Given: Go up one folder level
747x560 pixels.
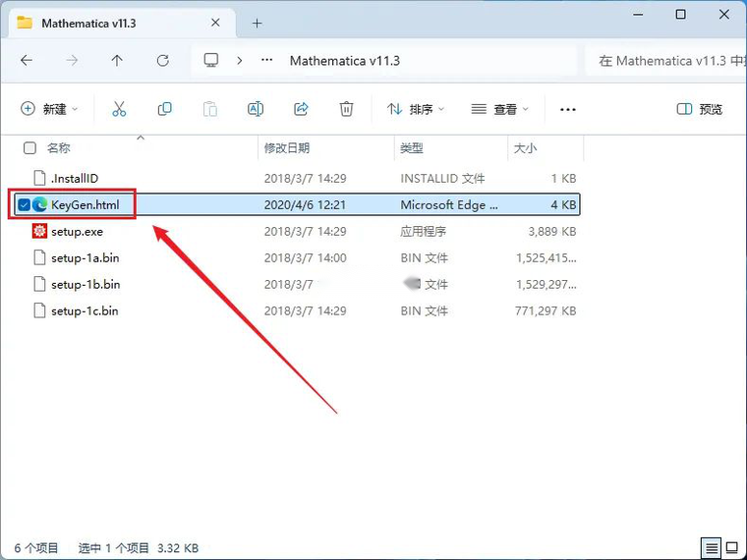Looking at the screenshot, I should pyautogui.click(x=117, y=61).
